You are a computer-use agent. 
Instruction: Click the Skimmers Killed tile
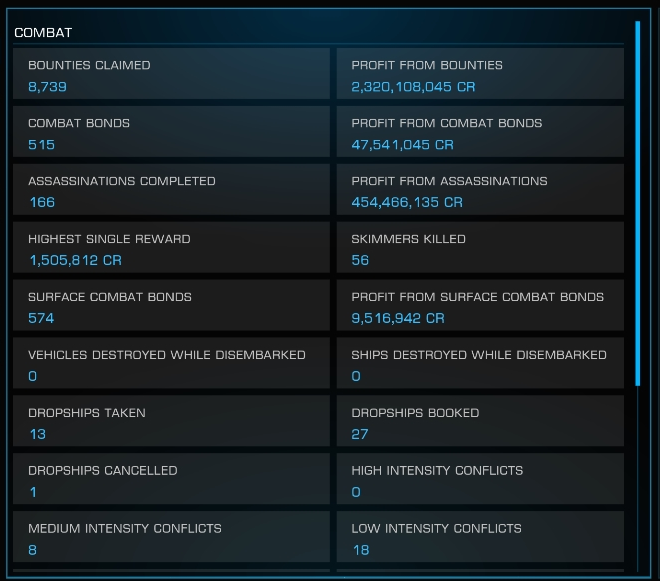tap(480, 247)
